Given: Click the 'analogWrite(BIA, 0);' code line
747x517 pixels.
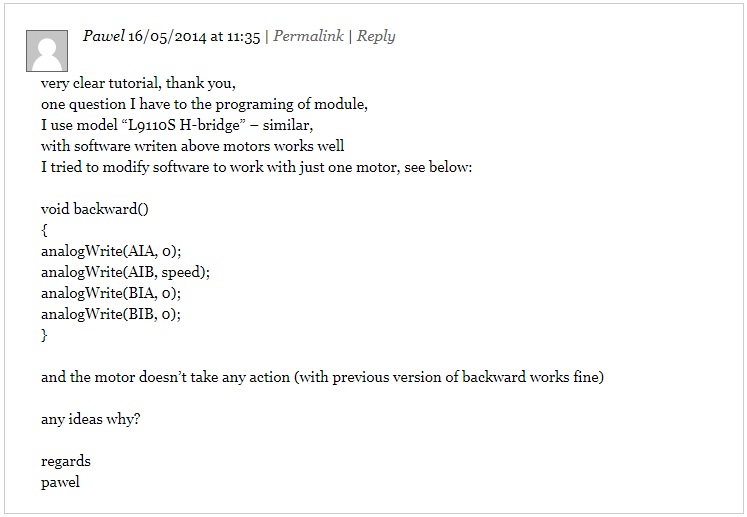Looking at the screenshot, I should [111, 293].
